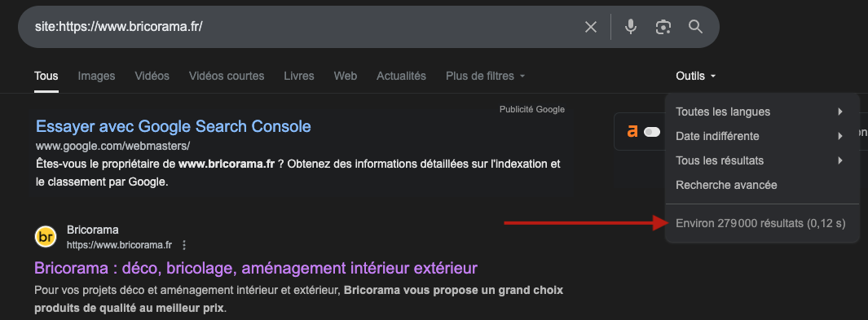Image resolution: width=868 pixels, height=320 pixels.
Task: Open Recherche avancée from the tools menu
Action: pos(762,185)
